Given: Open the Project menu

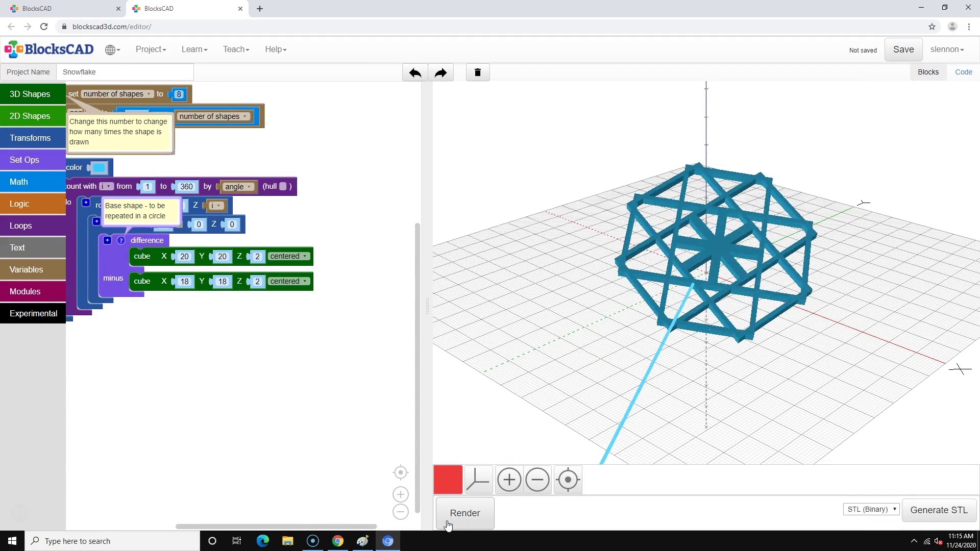Looking at the screenshot, I should coord(151,49).
